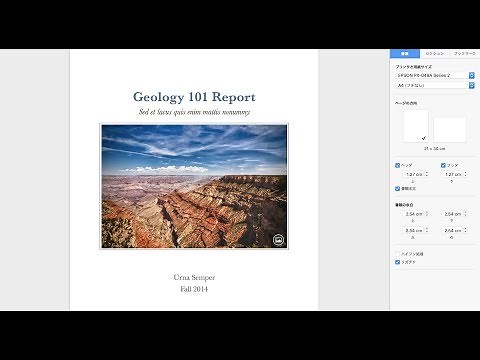Viewport: 480px width, 360px height.
Task: Open the A4 paper size dropdown
Action: [435, 85]
